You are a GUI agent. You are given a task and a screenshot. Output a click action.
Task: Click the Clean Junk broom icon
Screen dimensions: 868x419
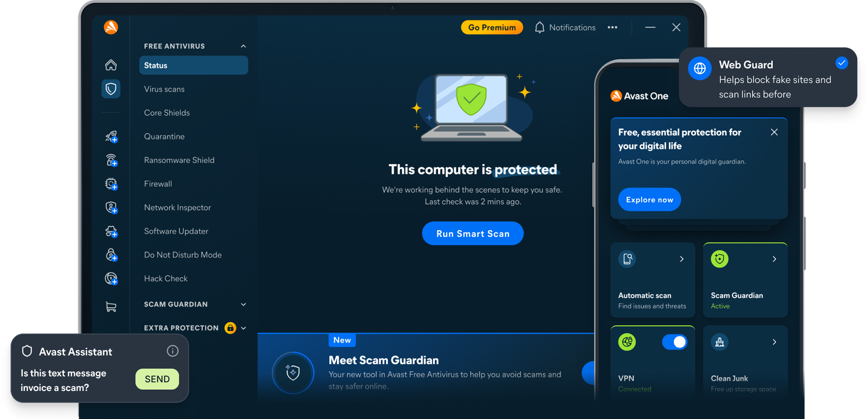[719, 342]
